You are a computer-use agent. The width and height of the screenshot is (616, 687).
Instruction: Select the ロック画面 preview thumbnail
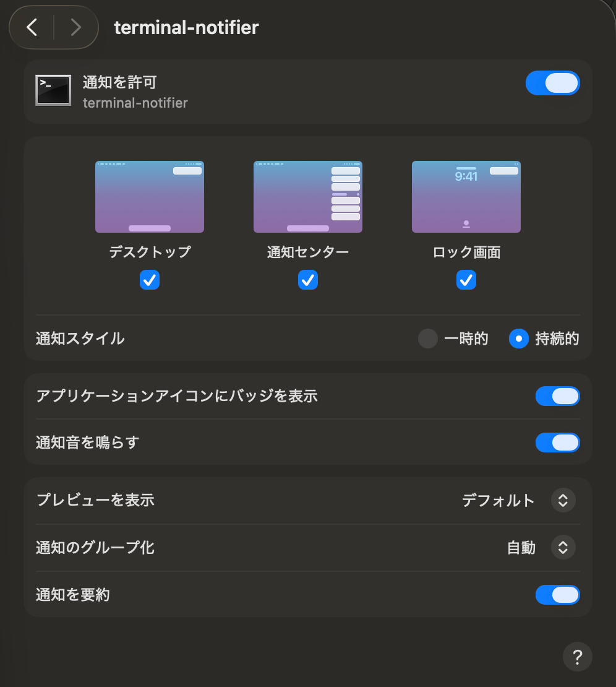click(x=466, y=196)
